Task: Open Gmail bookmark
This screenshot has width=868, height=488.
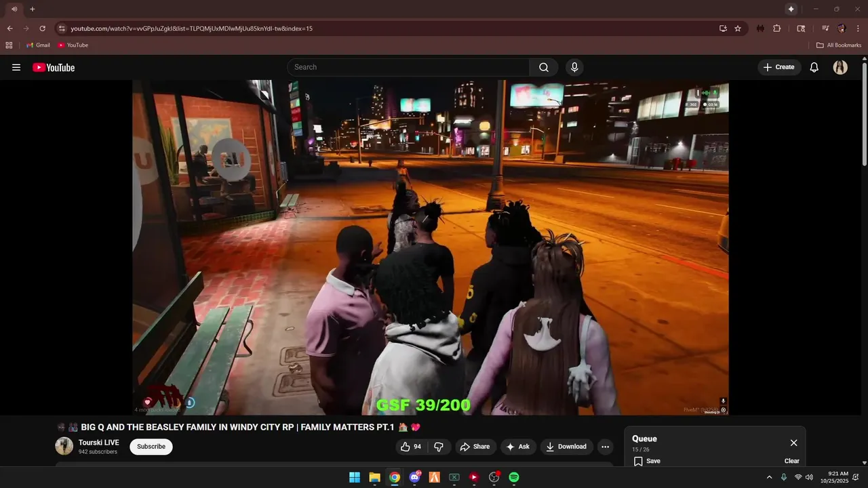Action: 38,45
